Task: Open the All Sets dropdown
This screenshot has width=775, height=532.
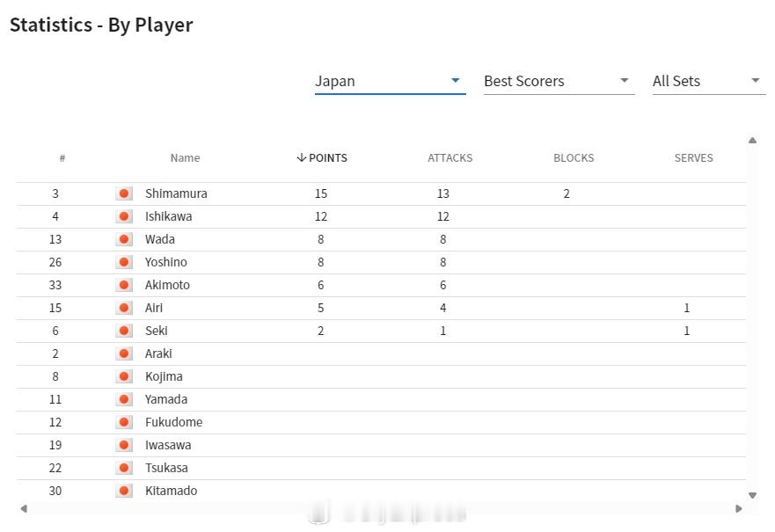Action: point(708,81)
